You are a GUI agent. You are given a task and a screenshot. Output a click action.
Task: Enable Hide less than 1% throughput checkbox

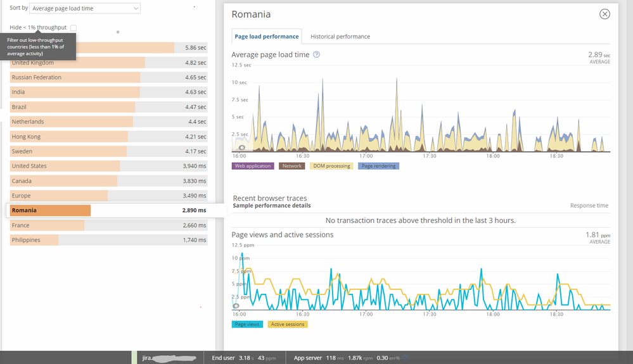tap(74, 28)
